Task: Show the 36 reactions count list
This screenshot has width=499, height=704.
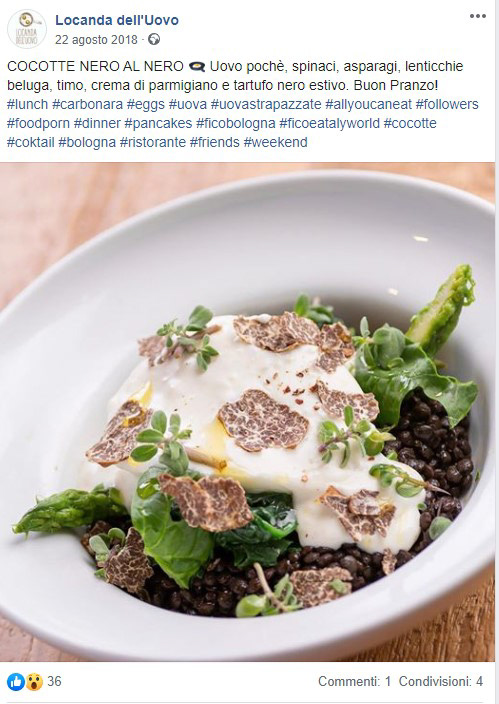Action: tap(54, 682)
